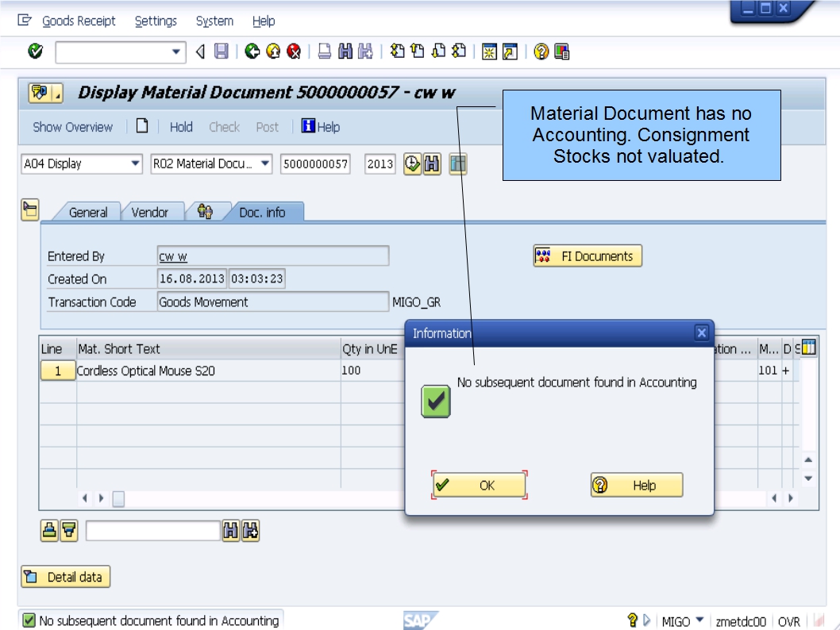Click the document year field 2013
This screenshot has width=840, height=630.
click(380, 163)
